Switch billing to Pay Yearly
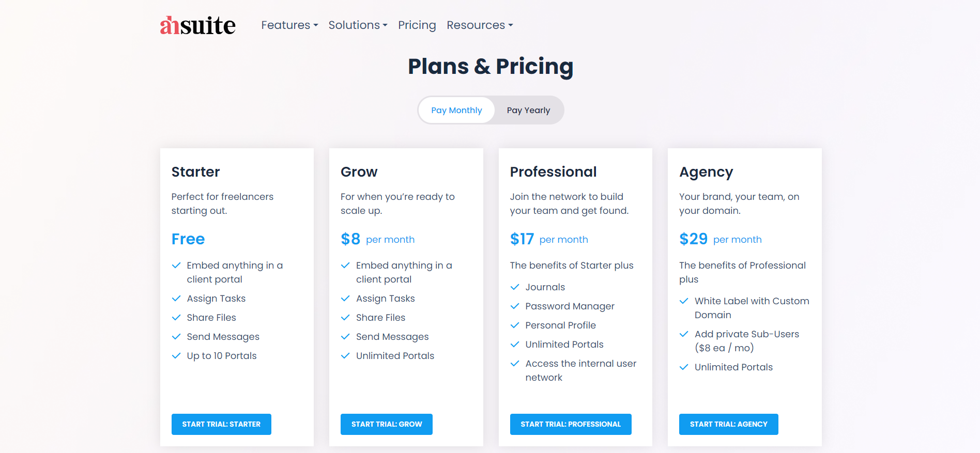The width and height of the screenshot is (980, 453). [x=528, y=110]
